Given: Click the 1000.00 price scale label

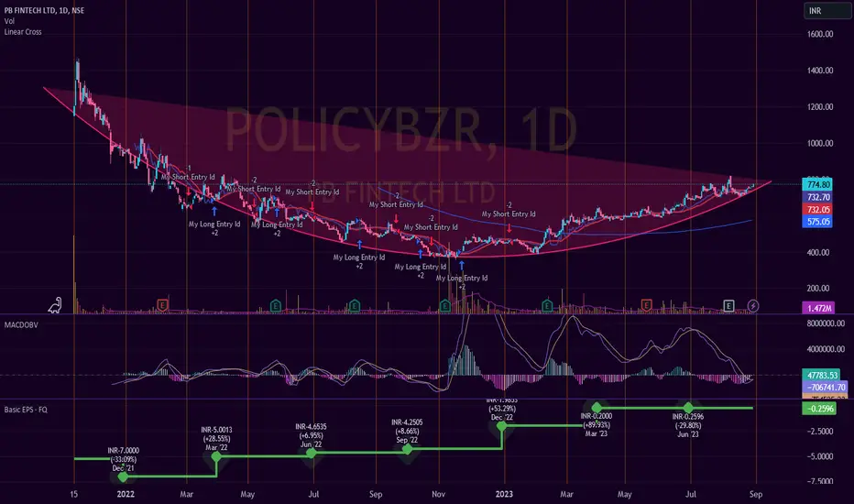Looking at the screenshot, I should [x=820, y=143].
